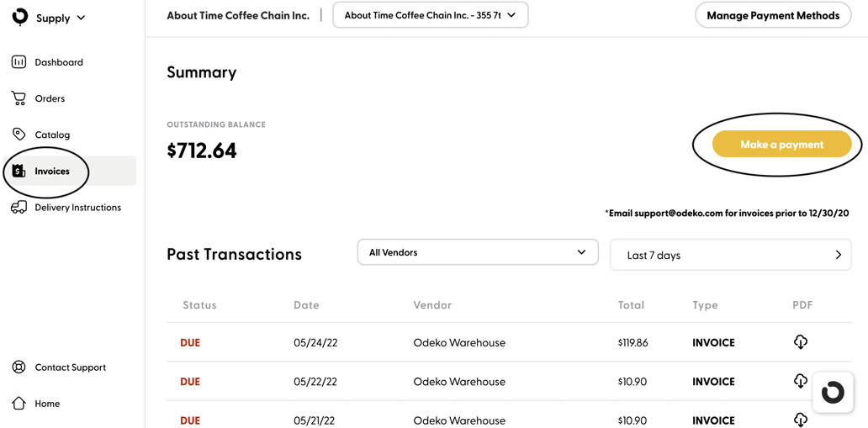The width and height of the screenshot is (868, 428).
Task: Click the Catalog tag icon
Action: click(19, 135)
